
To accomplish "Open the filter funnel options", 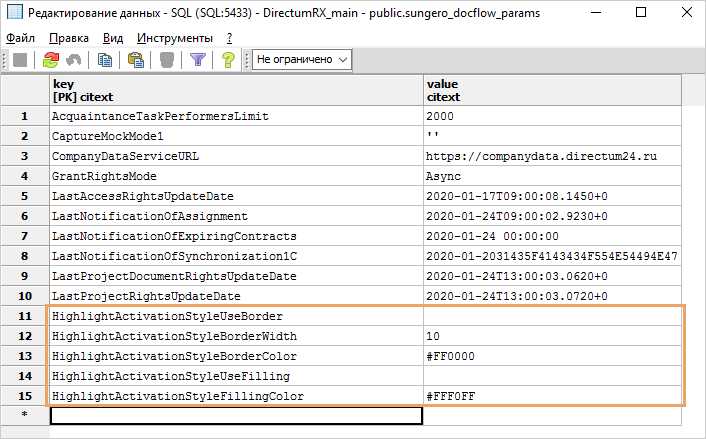I will pyautogui.click(x=198, y=60).
